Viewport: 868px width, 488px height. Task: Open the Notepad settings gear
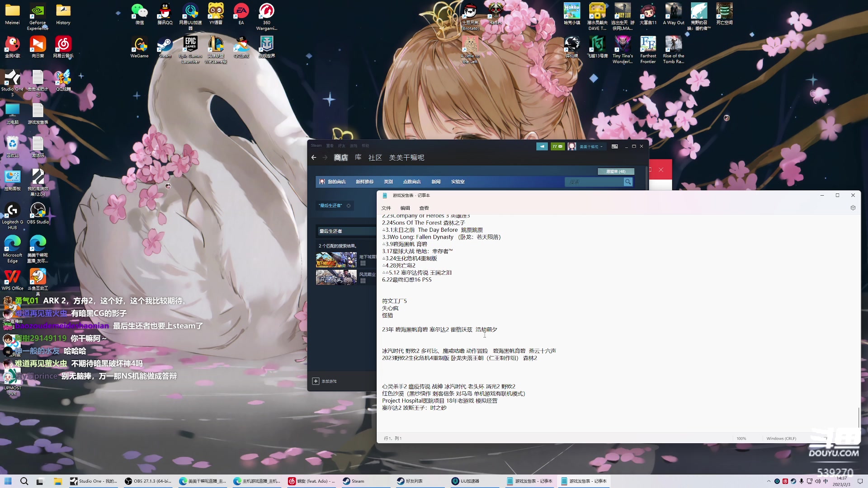pos(853,208)
